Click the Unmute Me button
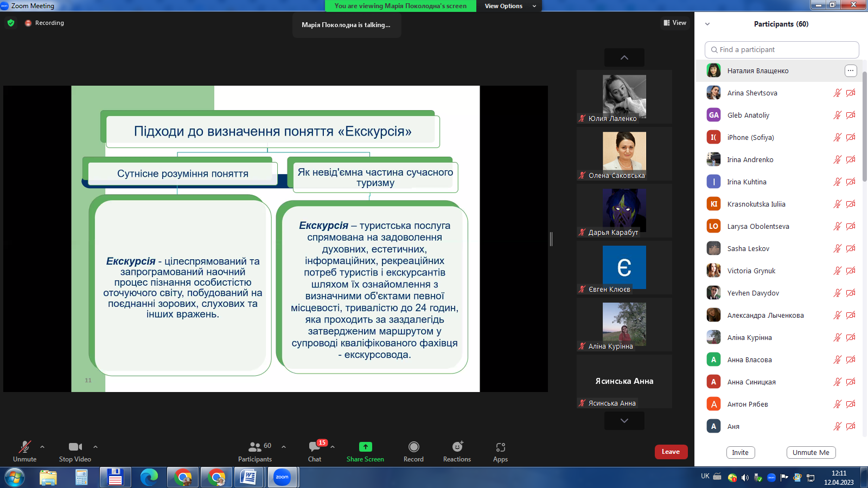Image resolution: width=868 pixels, height=488 pixels. 811,453
